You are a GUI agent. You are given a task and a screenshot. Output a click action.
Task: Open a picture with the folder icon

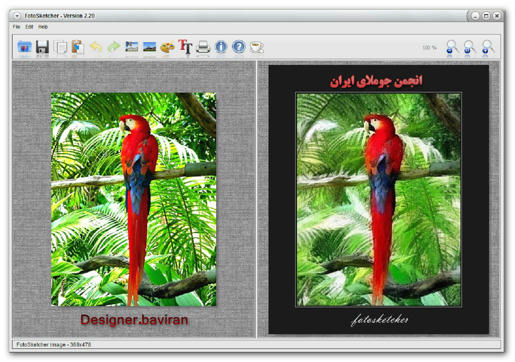tap(24, 47)
